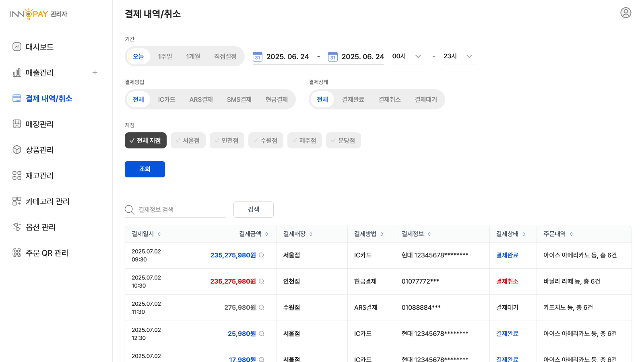Check the 인천점 branch filter

pos(227,140)
